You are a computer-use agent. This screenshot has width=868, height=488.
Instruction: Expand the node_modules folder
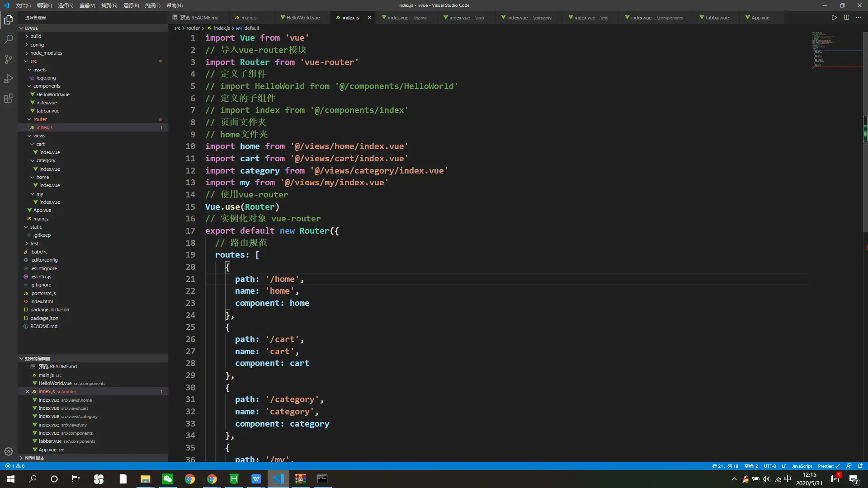(x=46, y=53)
